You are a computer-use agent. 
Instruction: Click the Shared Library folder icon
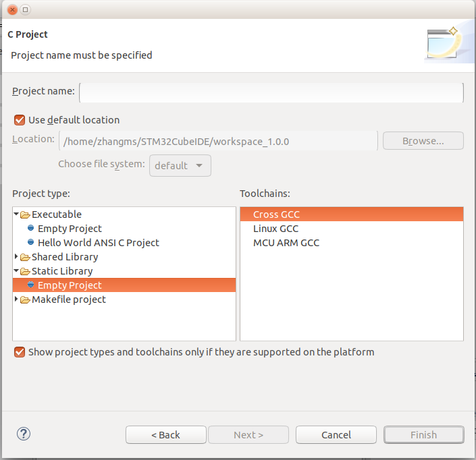pyautogui.click(x=26, y=257)
